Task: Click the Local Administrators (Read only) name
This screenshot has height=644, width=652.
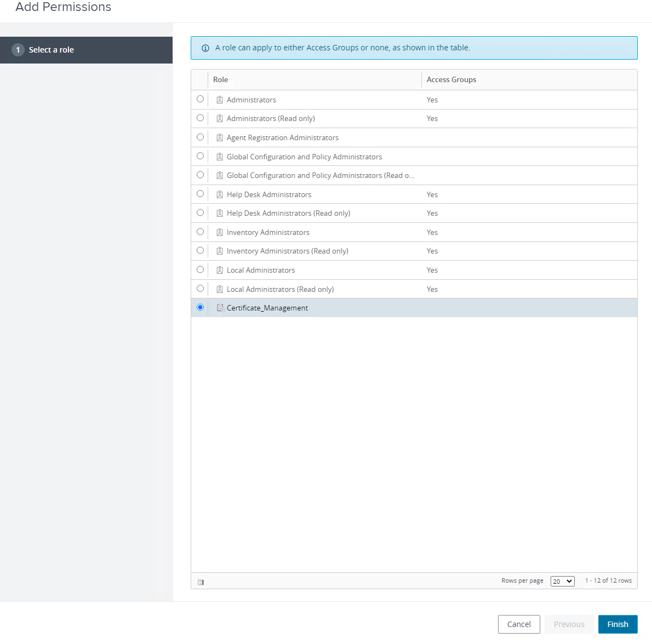Action: (281, 289)
